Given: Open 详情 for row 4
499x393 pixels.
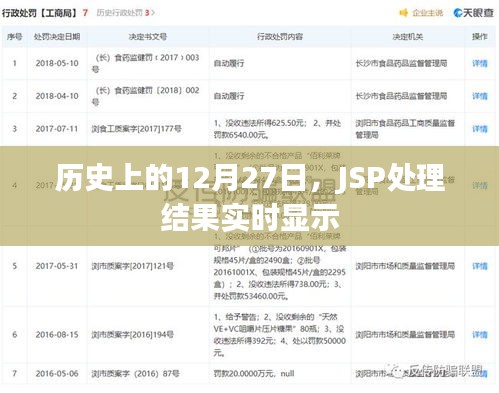Looking at the screenshot, I should pos(480,185).
